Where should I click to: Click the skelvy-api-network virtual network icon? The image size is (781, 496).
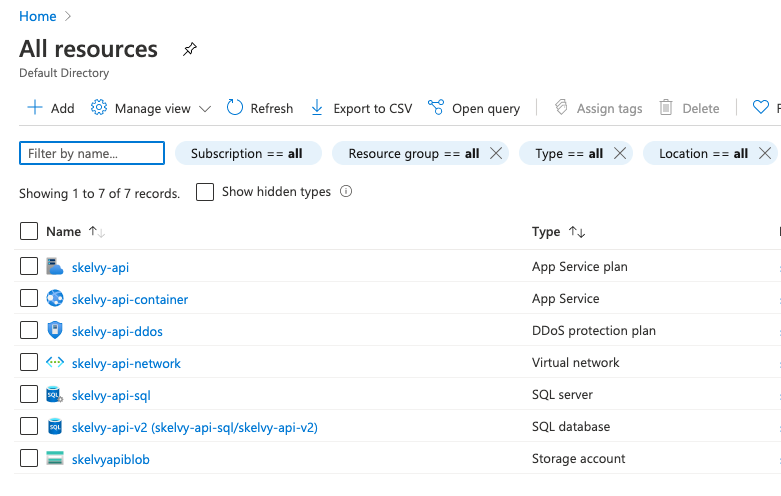tap(55, 363)
